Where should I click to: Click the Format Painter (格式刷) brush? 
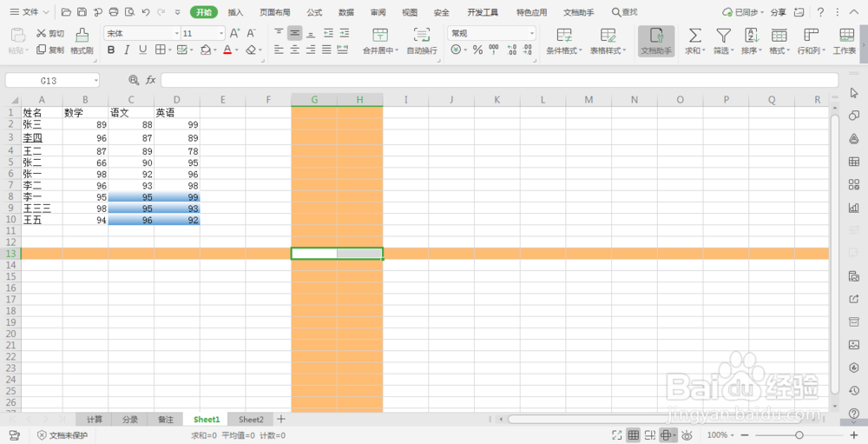coord(82,42)
